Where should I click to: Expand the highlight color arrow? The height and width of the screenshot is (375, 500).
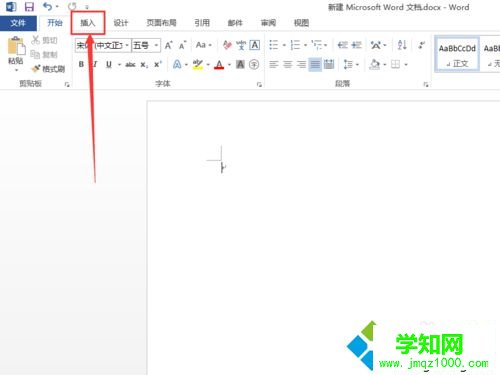(x=208, y=64)
